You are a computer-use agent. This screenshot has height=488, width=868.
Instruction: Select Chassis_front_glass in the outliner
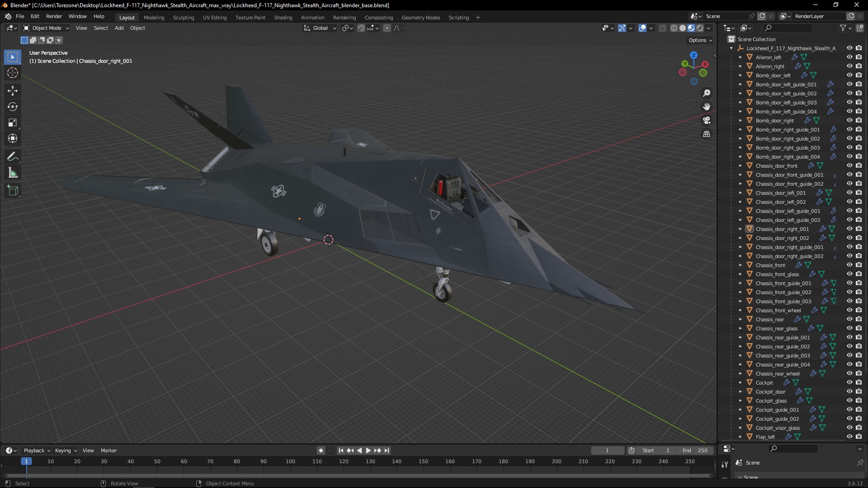coord(778,274)
